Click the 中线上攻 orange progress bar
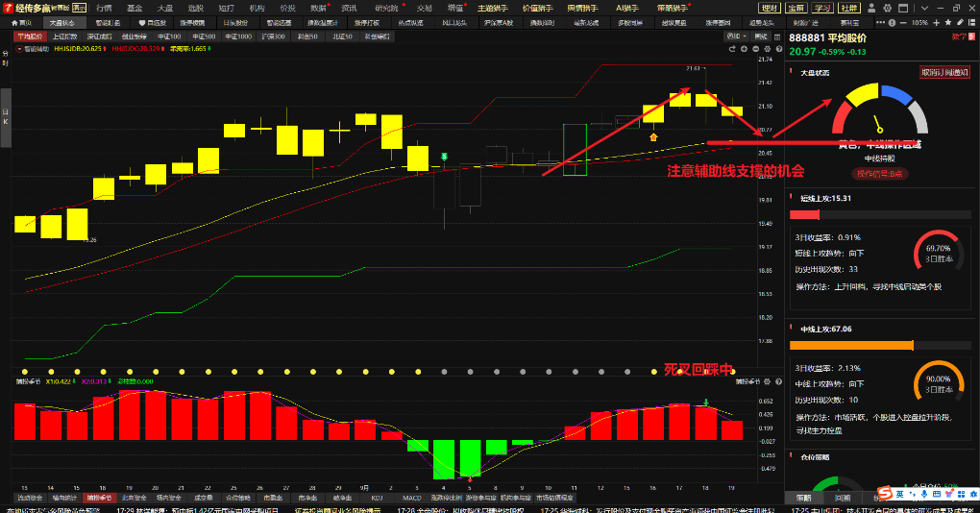 click(880, 346)
